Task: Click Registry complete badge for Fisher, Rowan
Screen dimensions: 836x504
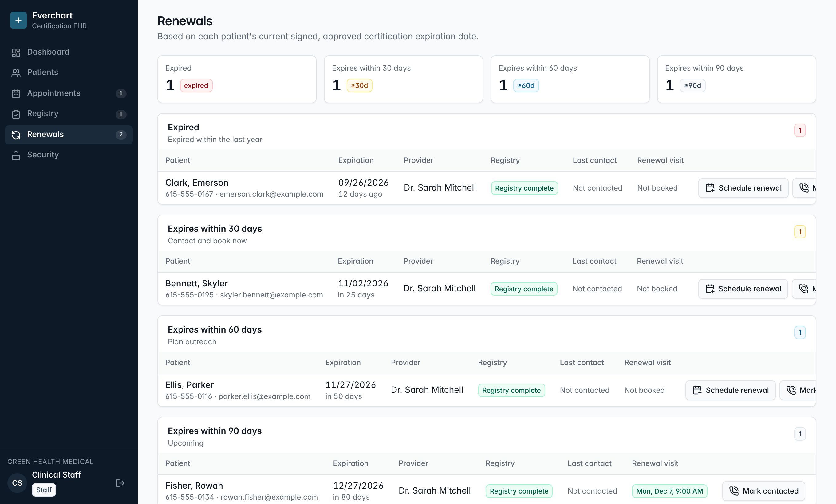Action: pyautogui.click(x=519, y=491)
